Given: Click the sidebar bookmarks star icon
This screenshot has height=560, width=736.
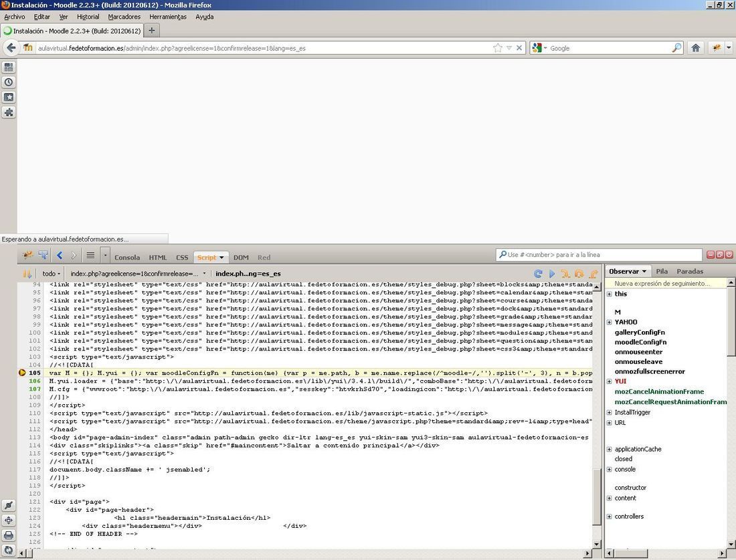Looking at the screenshot, I should [9, 97].
